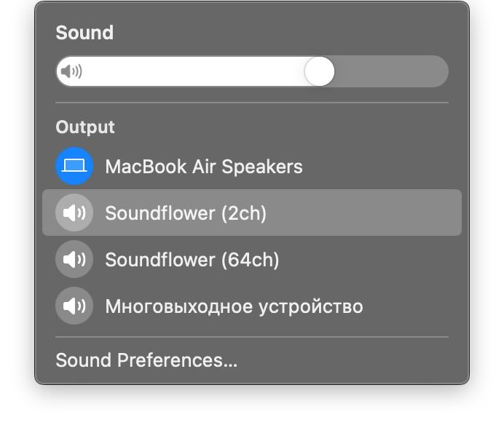504x425 pixels.
Task: Click empty space right of Soundflower (2ch) row
Action: pos(371,213)
